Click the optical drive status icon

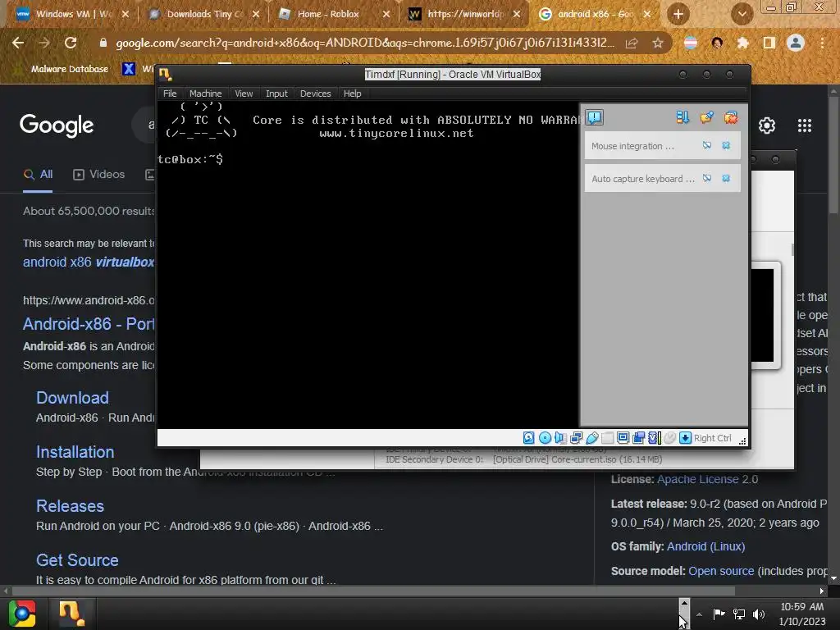545,438
